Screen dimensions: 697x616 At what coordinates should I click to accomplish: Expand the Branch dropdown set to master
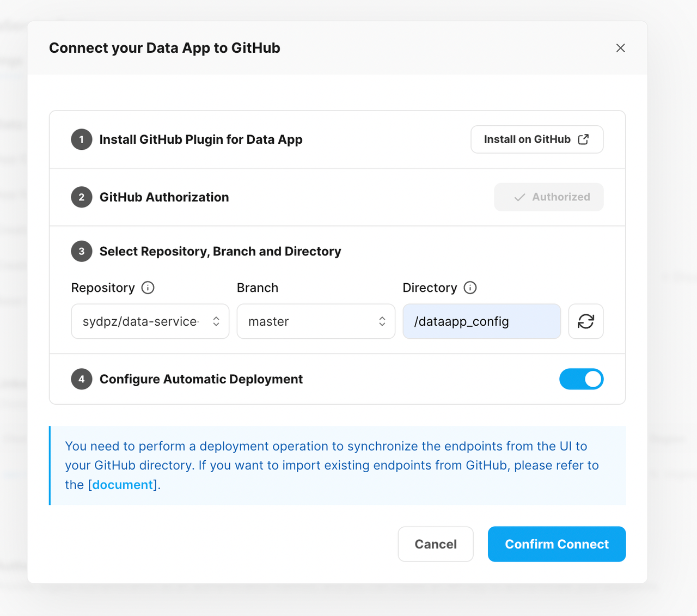click(x=316, y=321)
